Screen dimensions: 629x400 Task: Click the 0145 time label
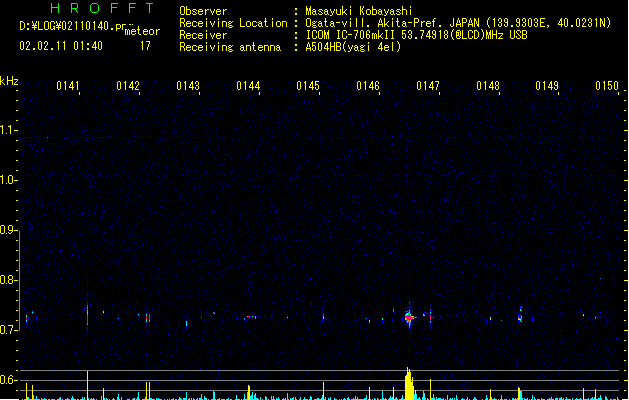click(x=308, y=86)
